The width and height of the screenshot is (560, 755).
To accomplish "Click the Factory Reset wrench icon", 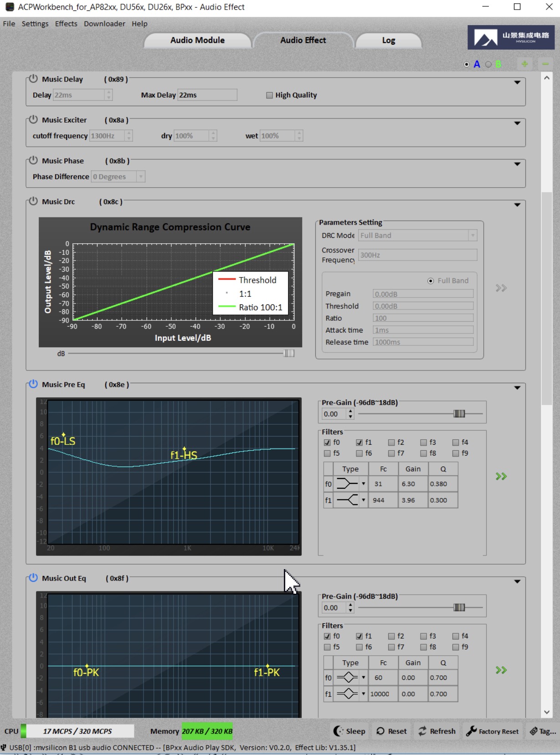I will (x=471, y=731).
